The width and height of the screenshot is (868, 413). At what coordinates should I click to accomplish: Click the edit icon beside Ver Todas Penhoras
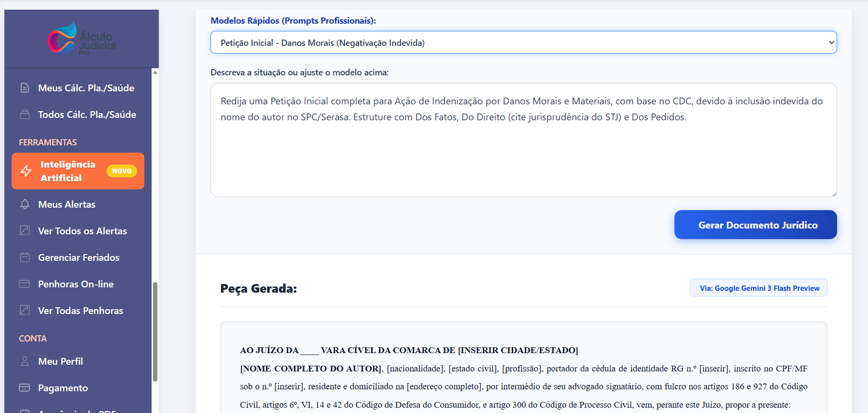click(25, 311)
